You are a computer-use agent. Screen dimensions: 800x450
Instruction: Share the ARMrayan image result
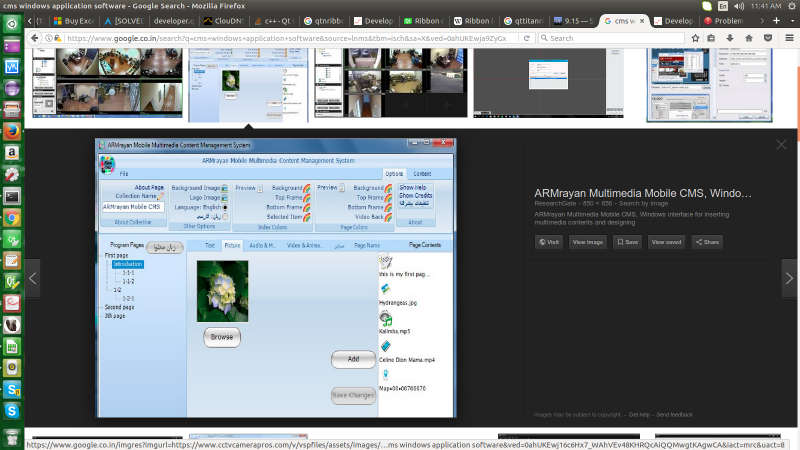point(707,242)
